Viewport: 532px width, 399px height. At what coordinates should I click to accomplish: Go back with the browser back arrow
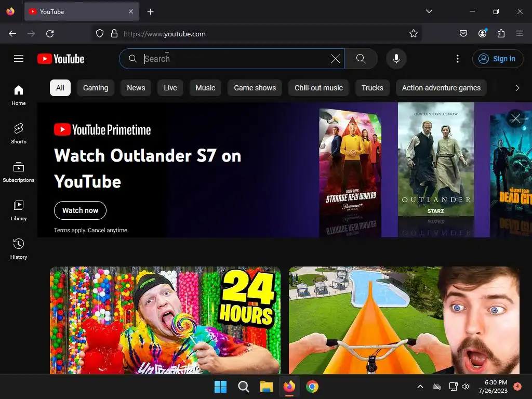point(12,34)
